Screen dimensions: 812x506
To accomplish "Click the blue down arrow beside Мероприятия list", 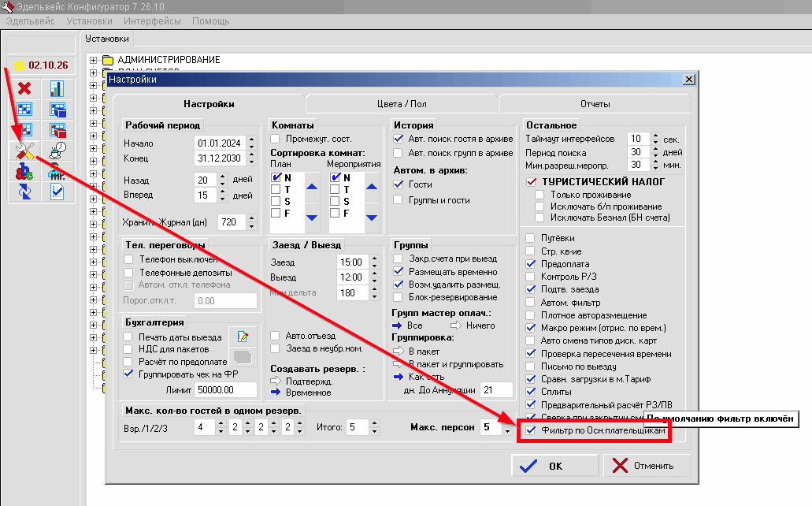I will 372,218.
